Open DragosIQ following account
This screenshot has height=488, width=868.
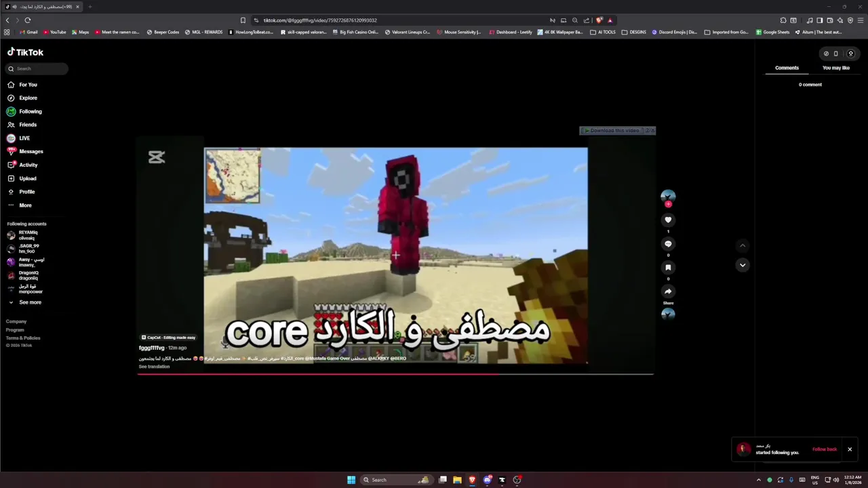pyautogui.click(x=22, y=275)
